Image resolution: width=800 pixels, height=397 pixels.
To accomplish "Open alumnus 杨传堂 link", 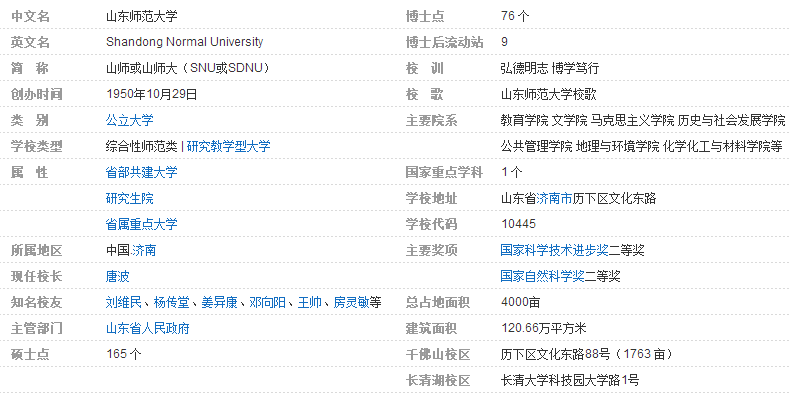I will [171, 303].
